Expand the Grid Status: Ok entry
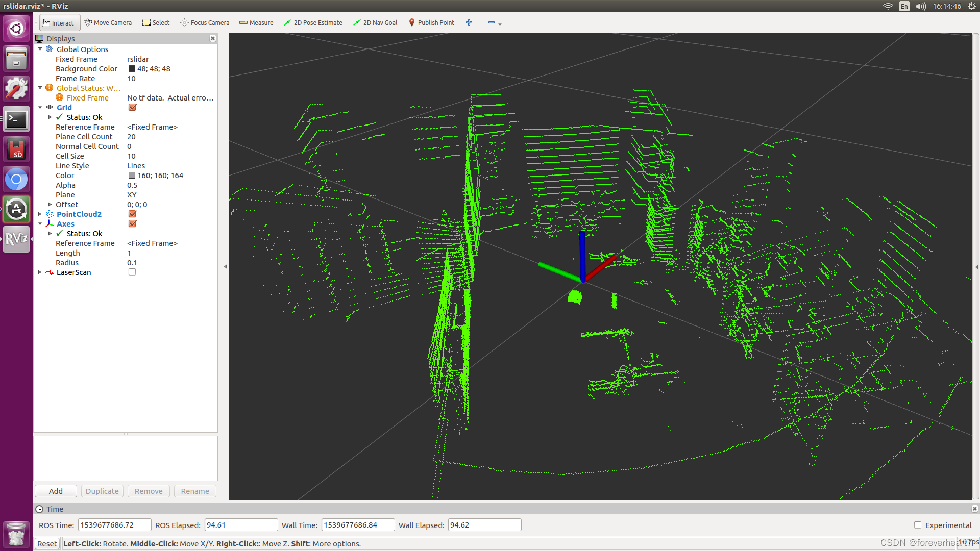Viewport: 980px width, 551px height. 50,117
